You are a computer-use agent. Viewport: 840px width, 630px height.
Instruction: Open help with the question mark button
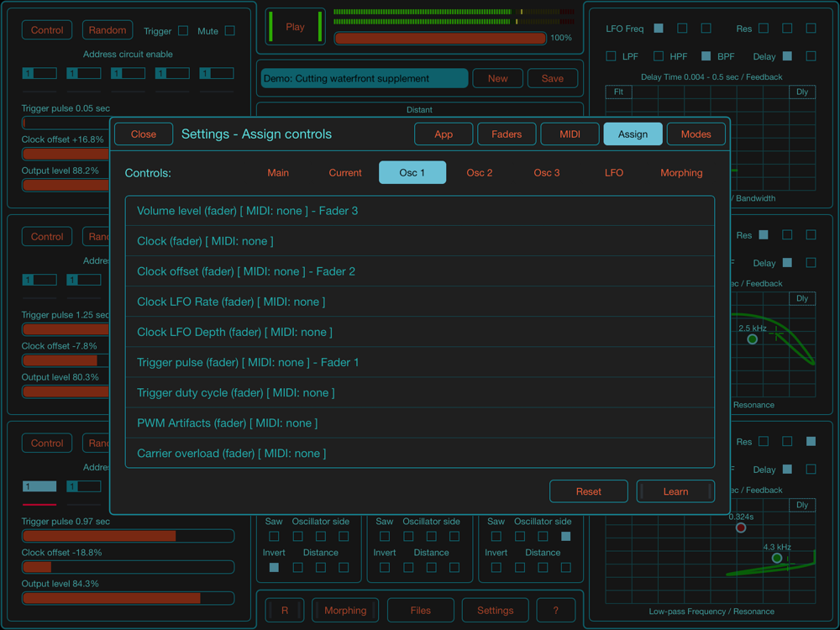(555, 611)
